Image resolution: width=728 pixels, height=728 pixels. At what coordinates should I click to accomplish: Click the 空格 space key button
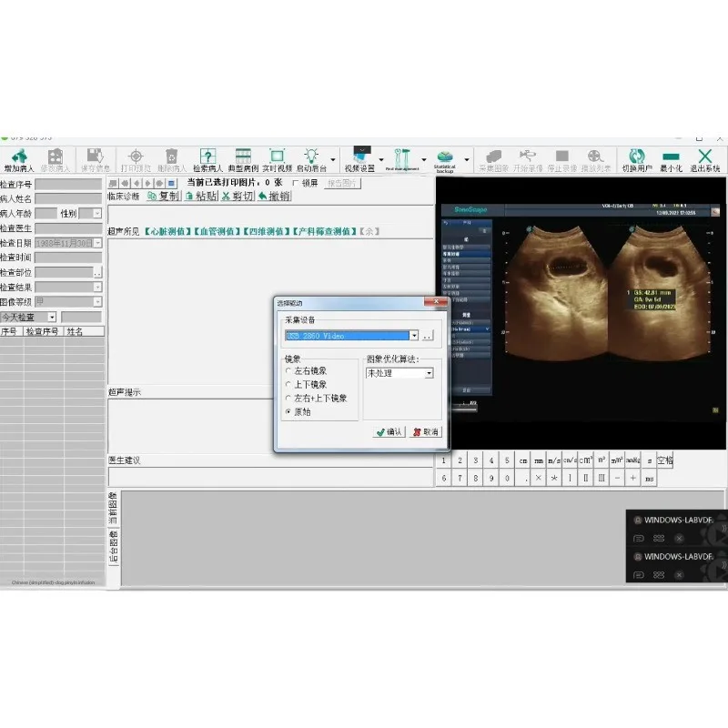click(x=665, y=460)
